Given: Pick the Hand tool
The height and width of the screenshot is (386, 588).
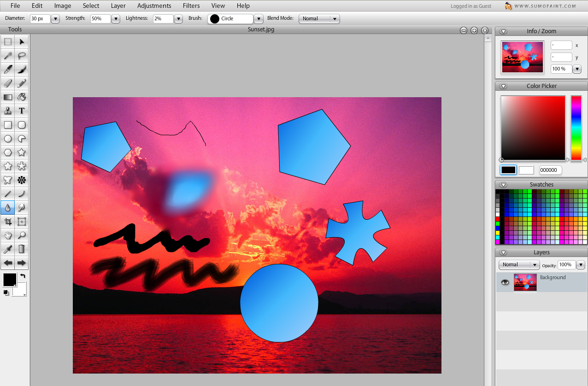Looking at the screenshot, I should click(x=7, y=235).
